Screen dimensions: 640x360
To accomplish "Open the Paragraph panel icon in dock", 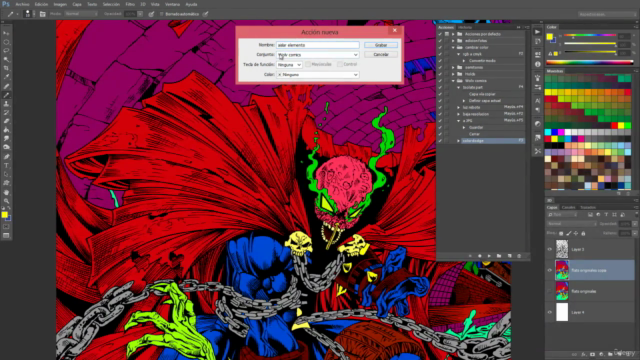I will click(x=538, y=110).
